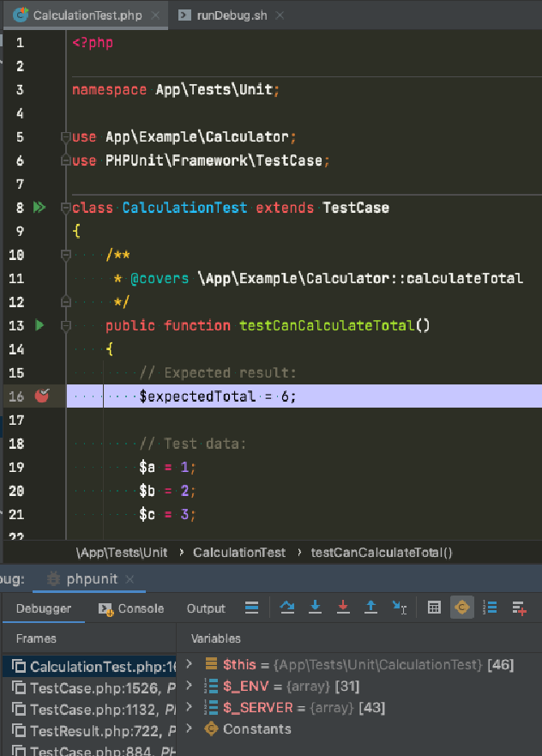The height and width of the screenshot is (756, 542).
Task: Close the CalculationTest.php tab
Action: click(x=155, y=15)
